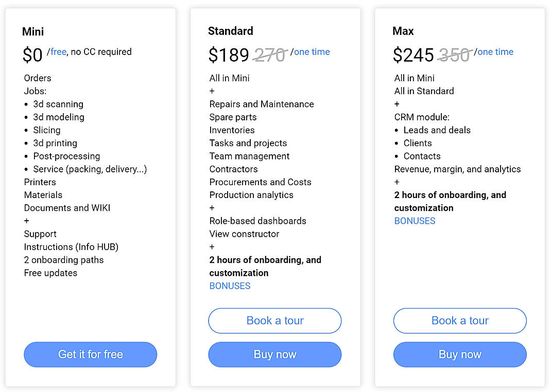Click '2 hours of onboarding, and customization' text

point(265,266)
